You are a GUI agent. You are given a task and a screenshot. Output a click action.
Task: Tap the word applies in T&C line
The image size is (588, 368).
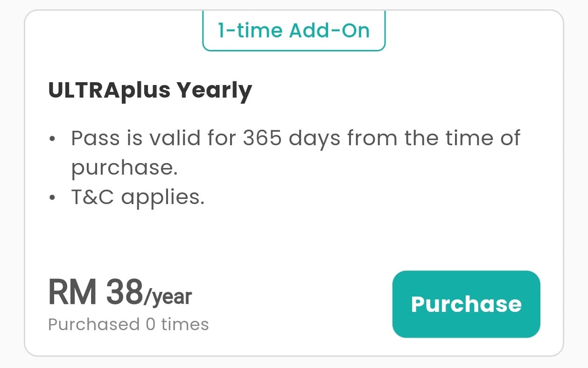tap(163, 198)
